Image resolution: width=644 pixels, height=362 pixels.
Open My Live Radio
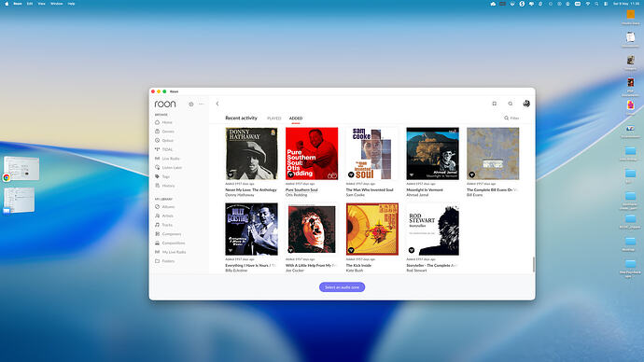(x=171, y=252)
